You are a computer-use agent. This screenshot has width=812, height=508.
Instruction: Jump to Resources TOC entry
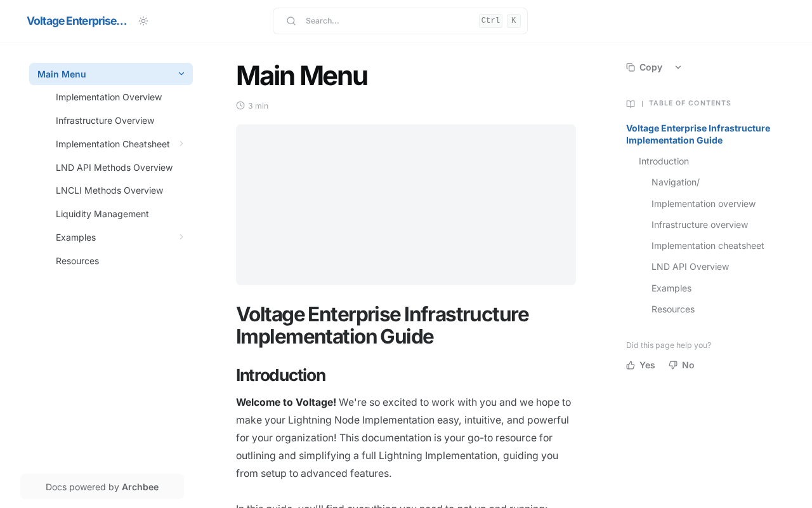coord(673,309)
